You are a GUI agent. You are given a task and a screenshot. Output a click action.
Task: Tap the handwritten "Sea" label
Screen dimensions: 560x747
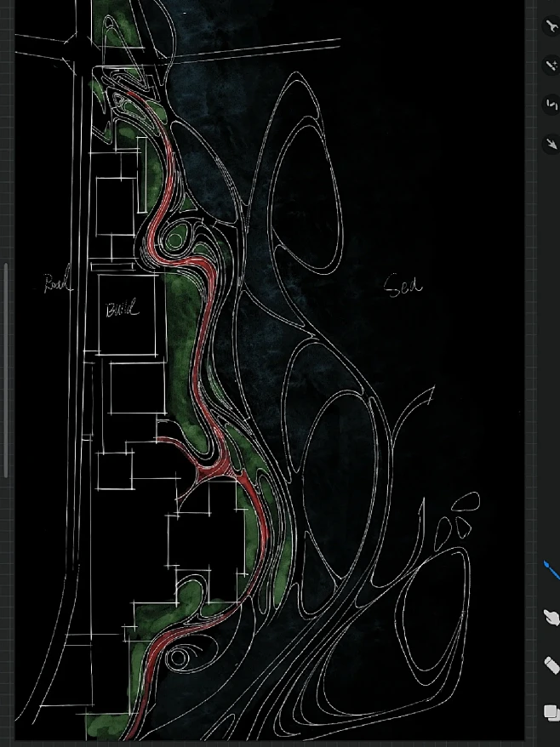coord(403,285)
